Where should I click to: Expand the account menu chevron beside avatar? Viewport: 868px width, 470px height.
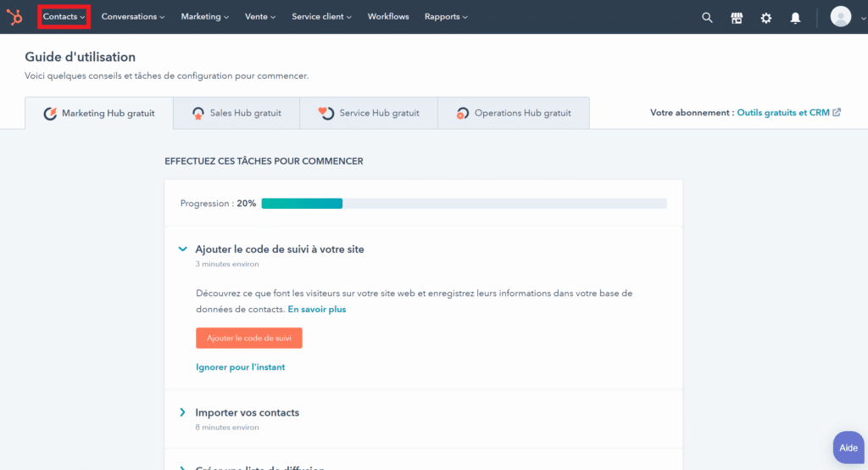[x=862, y=19]
